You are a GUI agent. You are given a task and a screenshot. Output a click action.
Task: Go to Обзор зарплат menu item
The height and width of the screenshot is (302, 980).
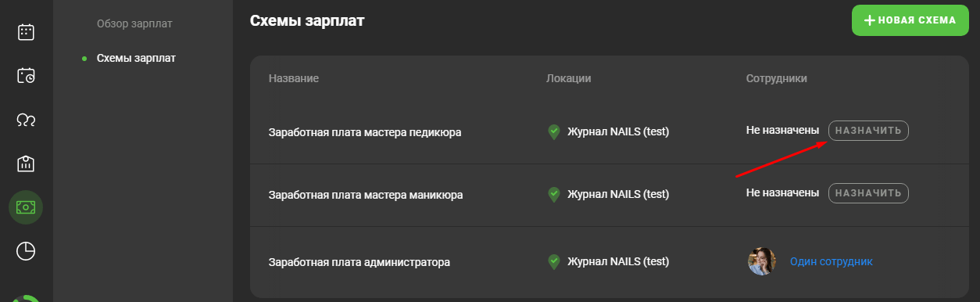click(x=134, y=23)
